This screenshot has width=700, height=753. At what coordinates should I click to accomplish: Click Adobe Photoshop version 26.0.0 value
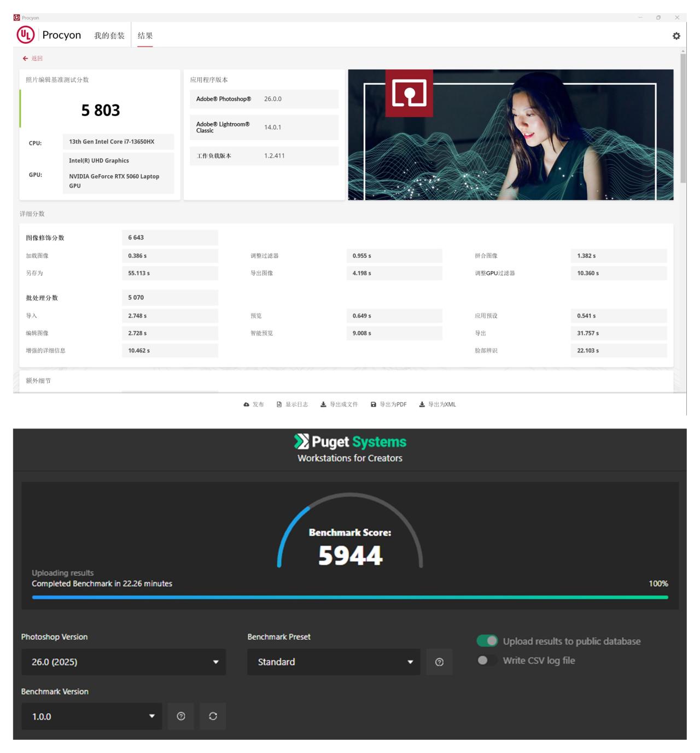tap(273, 99)
